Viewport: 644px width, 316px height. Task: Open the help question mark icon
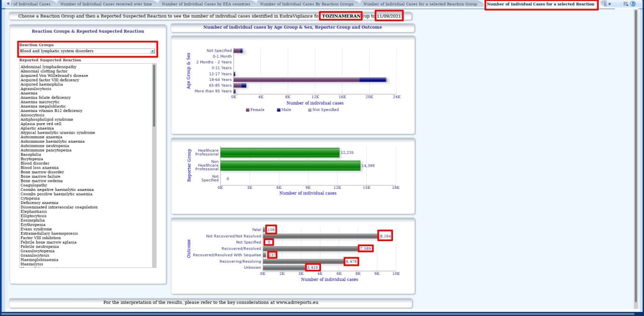click(x=632, y=4)
